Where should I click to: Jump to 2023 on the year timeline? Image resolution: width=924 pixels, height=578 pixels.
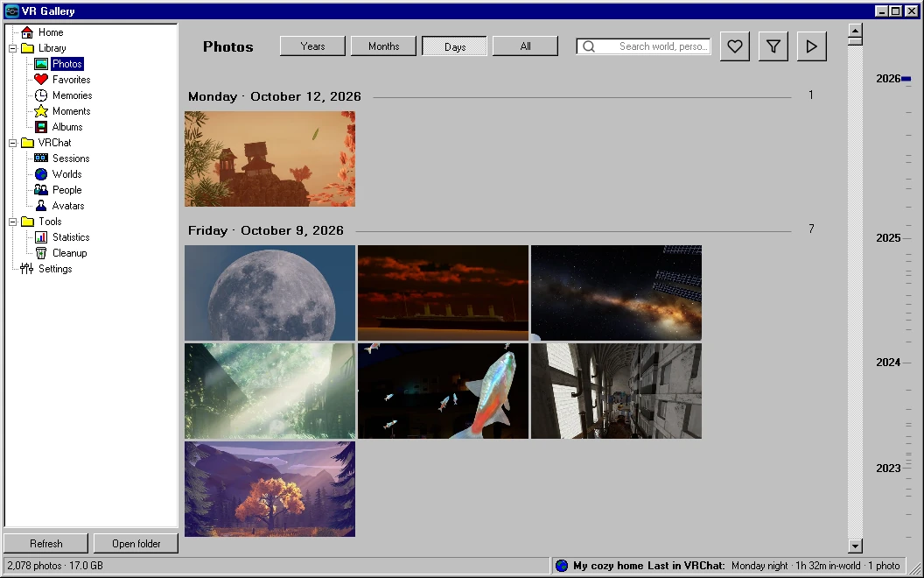[888, 468]
